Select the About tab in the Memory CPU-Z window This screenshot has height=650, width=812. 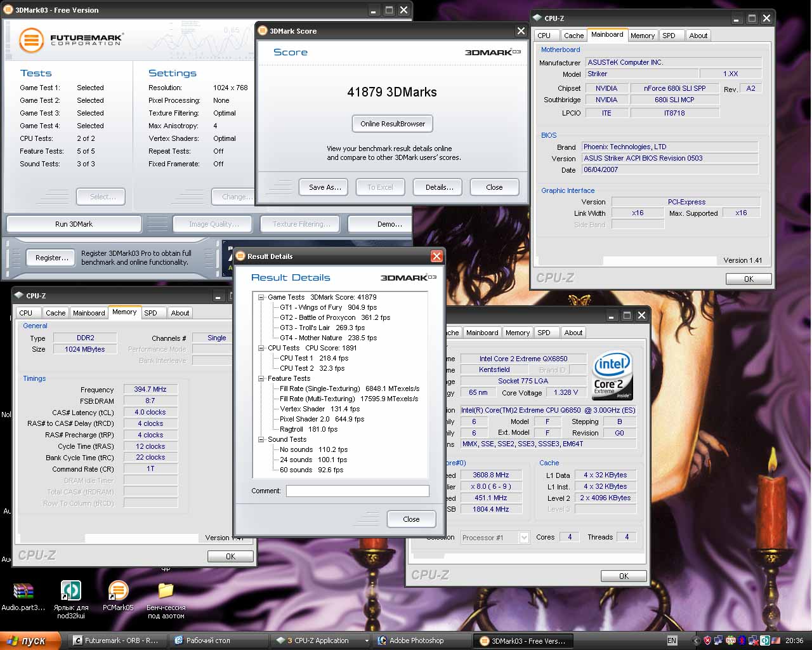[x=180, y=313]
